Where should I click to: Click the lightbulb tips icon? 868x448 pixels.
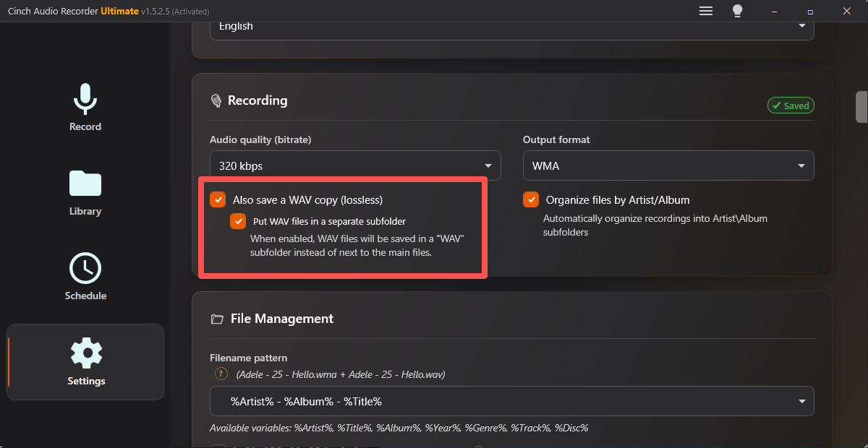737,11
